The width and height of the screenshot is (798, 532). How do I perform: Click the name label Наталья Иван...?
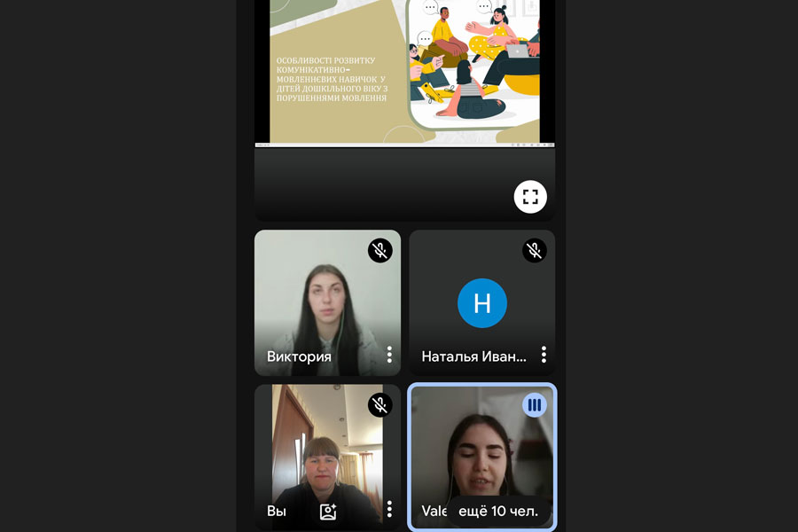coord(473,356)
